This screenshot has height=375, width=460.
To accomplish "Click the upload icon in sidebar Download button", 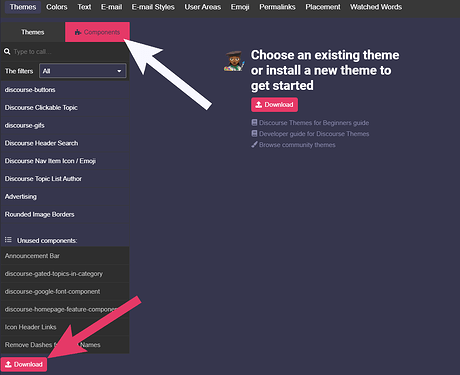I will click(x=9, y=364).
